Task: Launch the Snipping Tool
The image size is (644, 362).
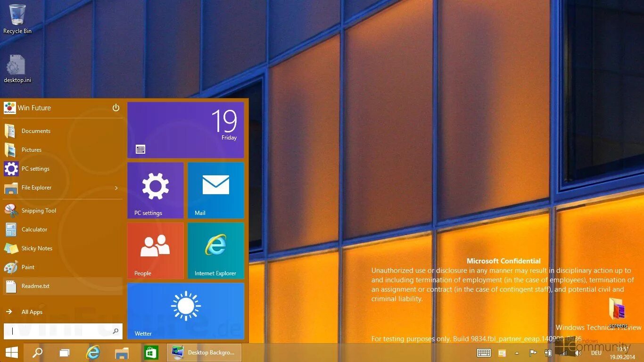Action: point(63,211)
